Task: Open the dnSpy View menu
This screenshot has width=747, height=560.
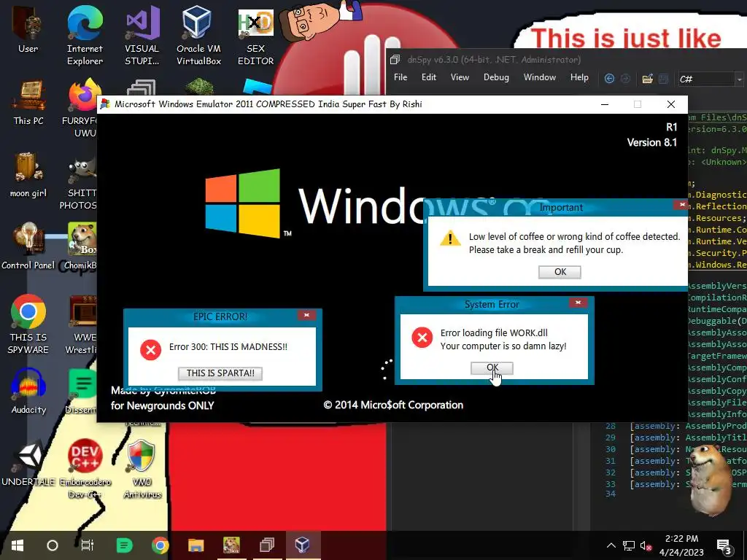Action: (x=460, y=77)
